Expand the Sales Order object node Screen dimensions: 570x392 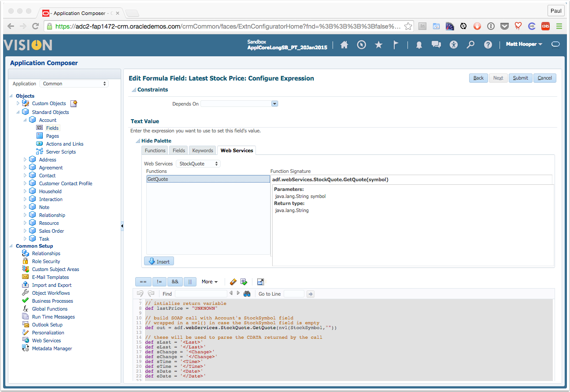click(25, 231)
